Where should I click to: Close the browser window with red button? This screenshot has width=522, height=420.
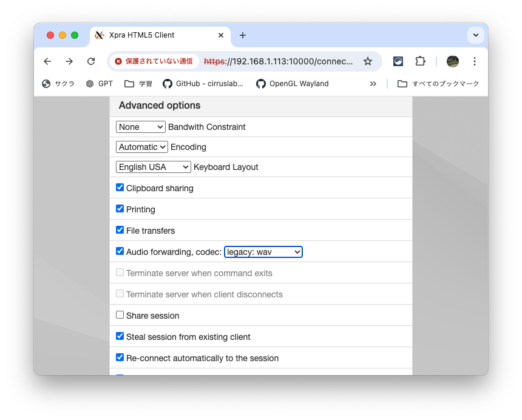tap(50, 35)
